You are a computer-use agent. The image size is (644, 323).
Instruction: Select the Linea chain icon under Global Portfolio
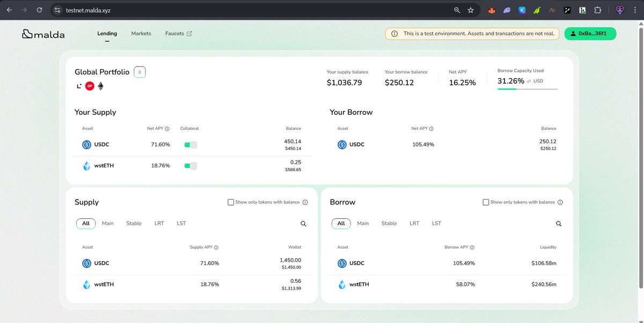click(79, 86)
